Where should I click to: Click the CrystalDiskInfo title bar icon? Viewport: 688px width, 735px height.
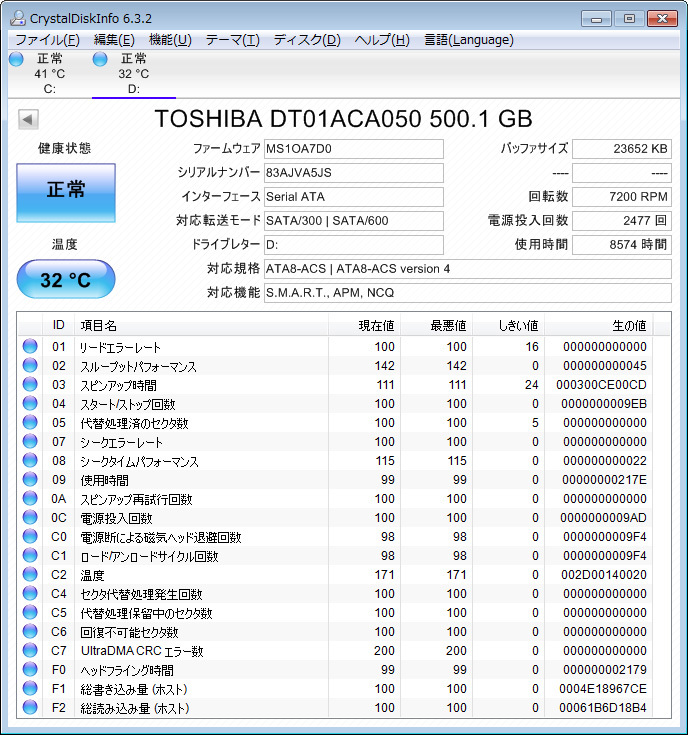18,18
